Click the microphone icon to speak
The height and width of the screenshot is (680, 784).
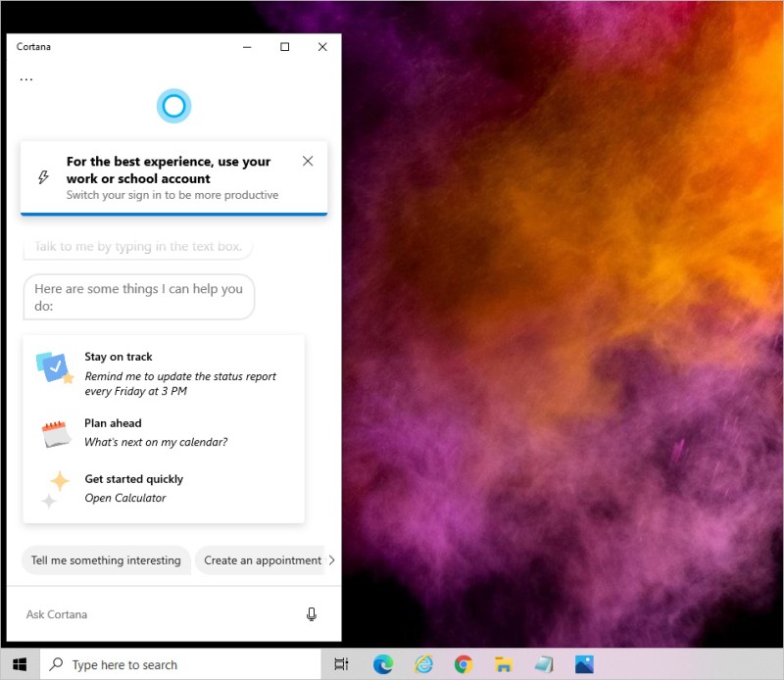[x=311, y=614]
